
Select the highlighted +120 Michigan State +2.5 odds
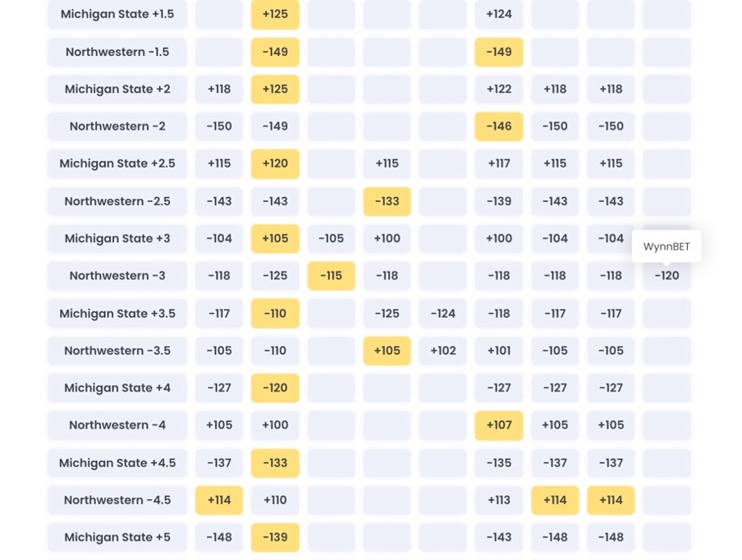coord(275,163)
